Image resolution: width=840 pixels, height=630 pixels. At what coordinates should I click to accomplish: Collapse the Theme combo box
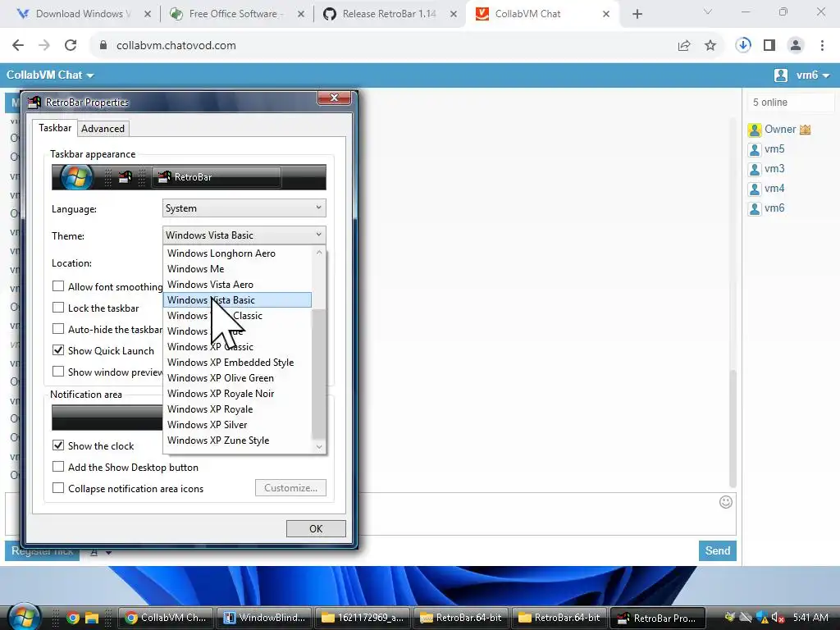[244, 235]
